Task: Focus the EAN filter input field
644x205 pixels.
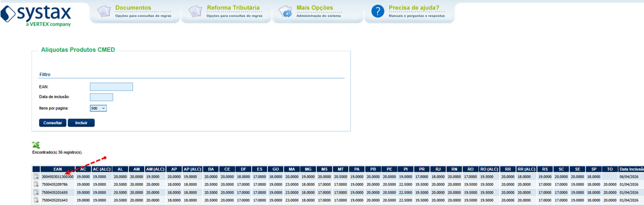Action: pos(111,87)
